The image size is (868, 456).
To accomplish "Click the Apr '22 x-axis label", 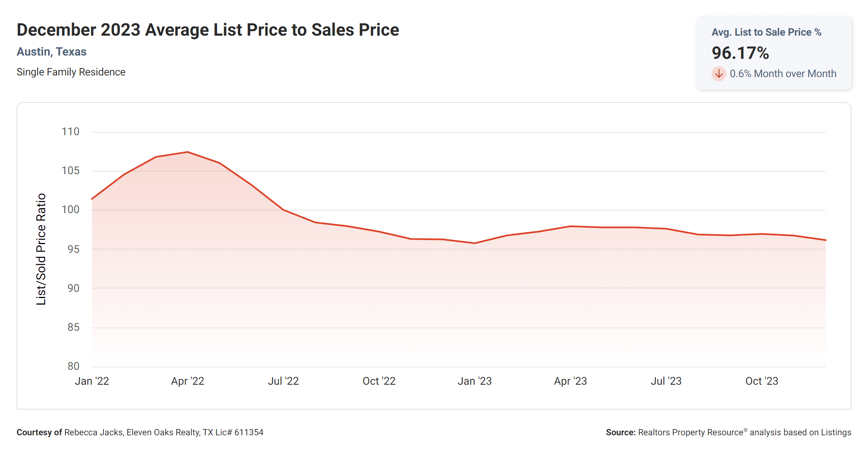I will 188,381.
